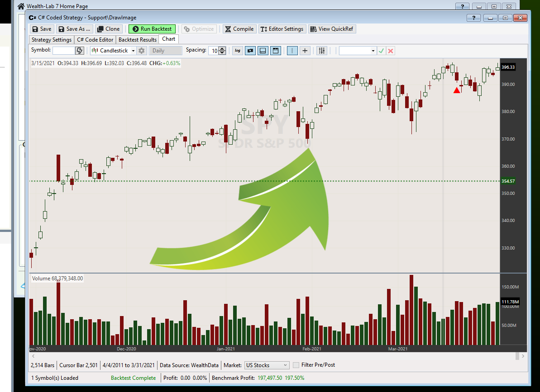Run the backtest
540x392 pixels.
click(152, 29)
